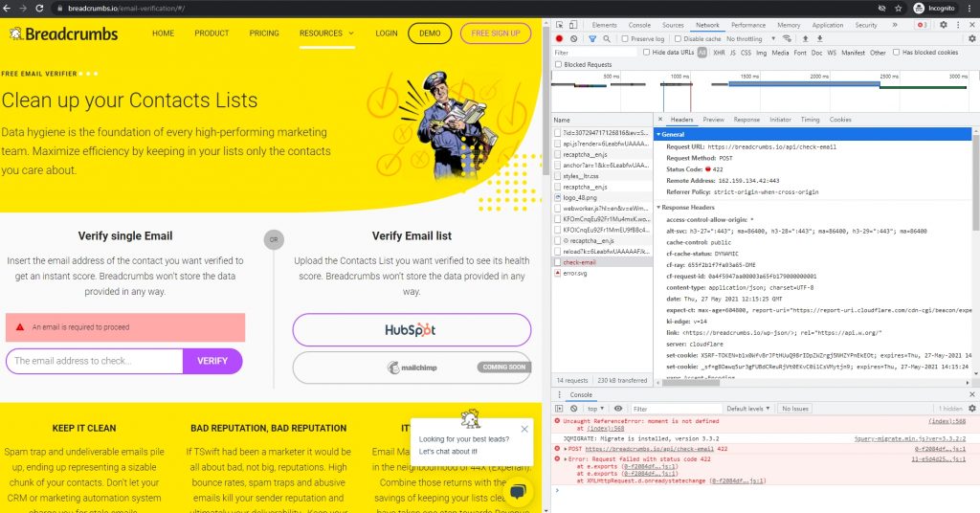
Task: Show the console sidebar icon
Action: [559, 409]
